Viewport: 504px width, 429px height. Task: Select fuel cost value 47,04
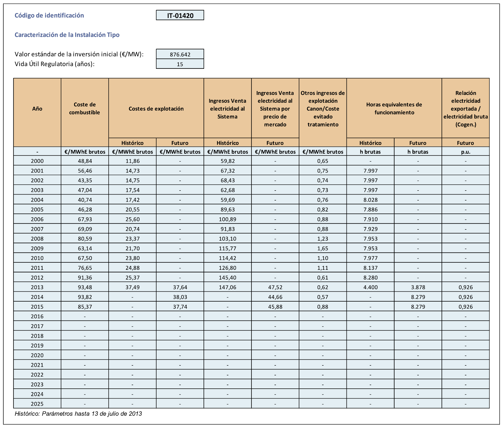[85, 190]
